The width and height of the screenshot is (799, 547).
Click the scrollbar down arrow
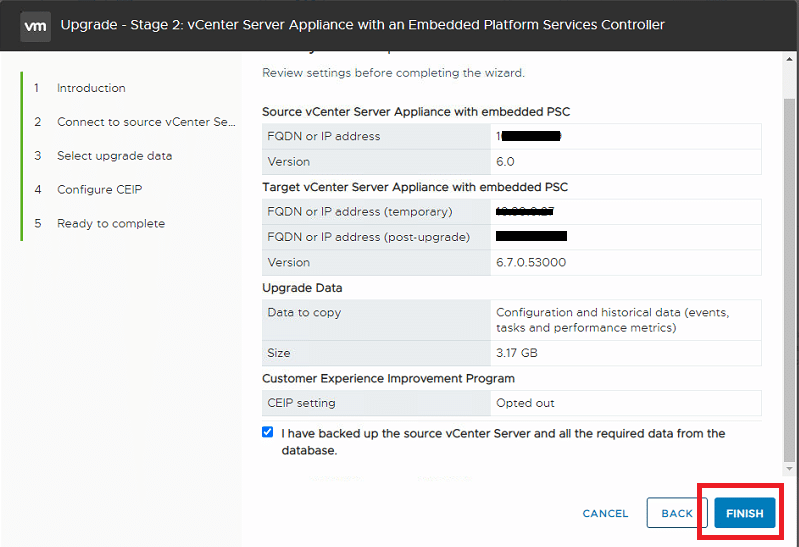[x=789, y=468]
